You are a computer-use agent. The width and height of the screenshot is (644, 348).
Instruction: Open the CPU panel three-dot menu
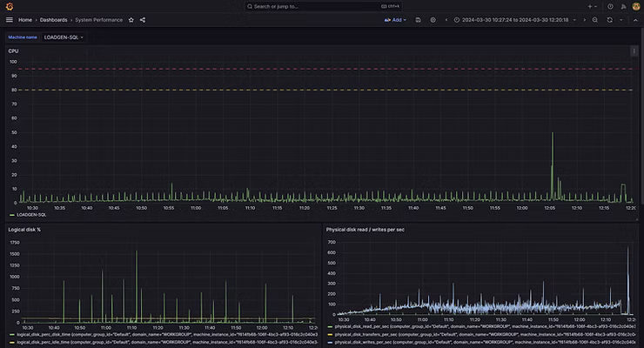pyautogui.click(x=634, y=51)
